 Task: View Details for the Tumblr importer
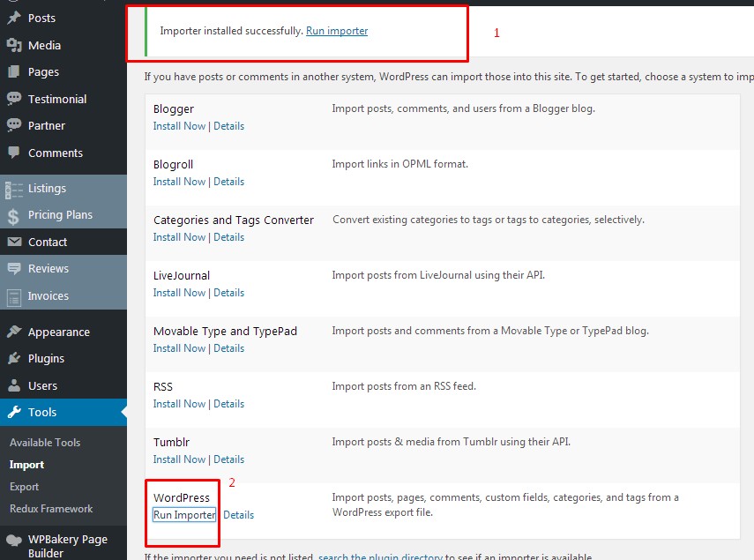point(228,459)
